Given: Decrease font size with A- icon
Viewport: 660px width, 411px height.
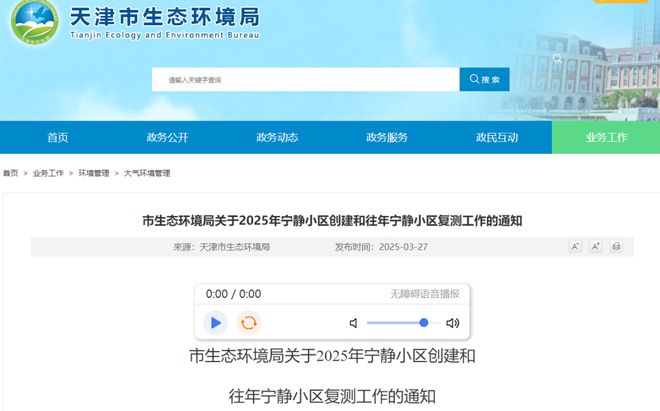Looking at the screenshot, I should (x=575, y=246).
